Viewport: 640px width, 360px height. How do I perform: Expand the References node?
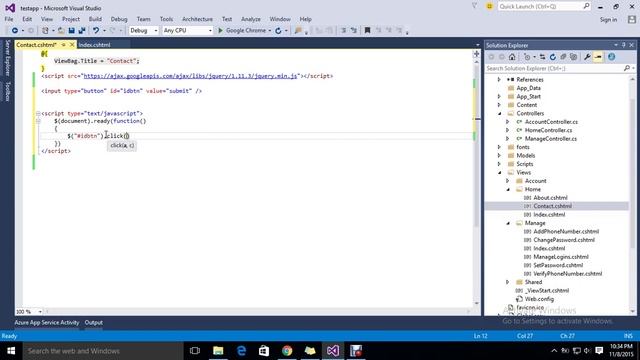click(499, 80)
